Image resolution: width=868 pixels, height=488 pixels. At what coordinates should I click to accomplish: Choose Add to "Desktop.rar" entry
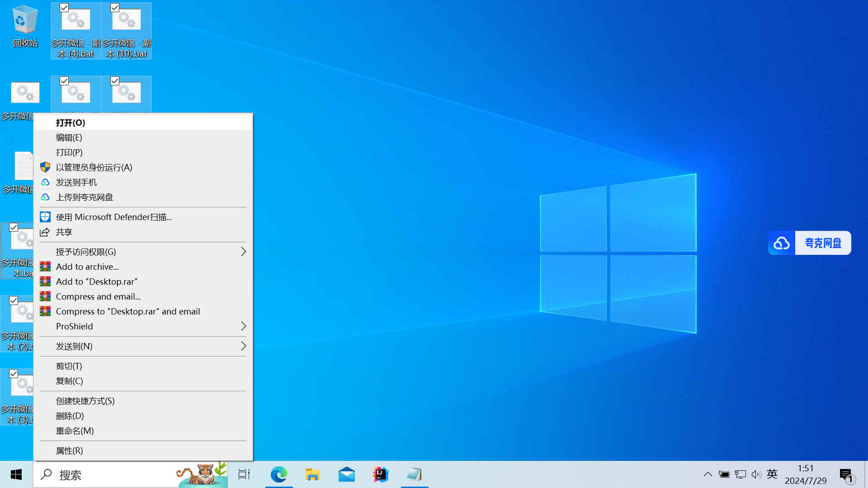point(143,282)
